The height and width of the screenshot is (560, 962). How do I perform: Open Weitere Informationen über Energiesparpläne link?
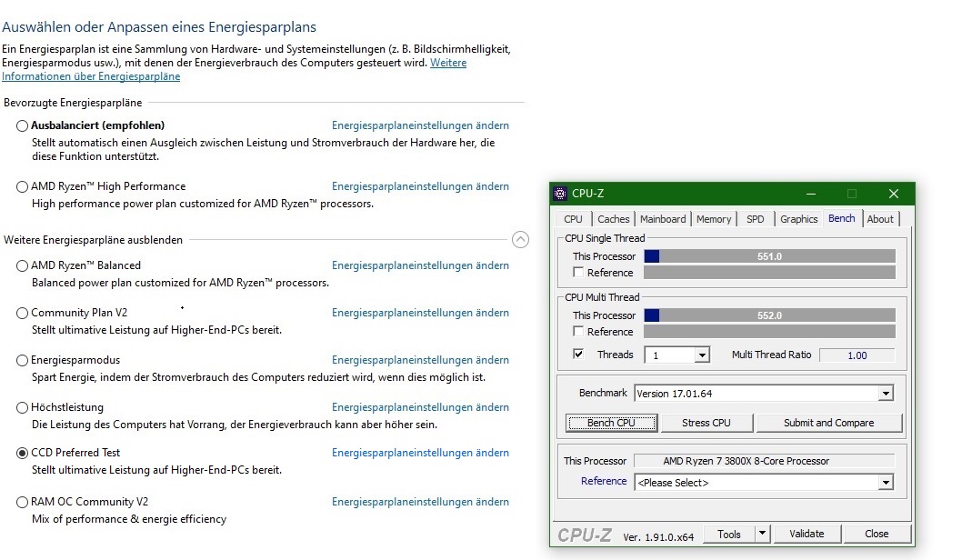(91, 76)
